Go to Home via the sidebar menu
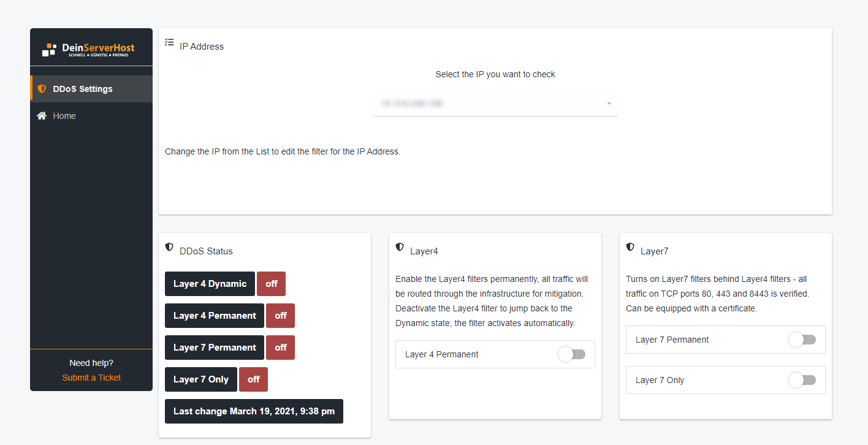The image size is (868, 445). (63, 115)
